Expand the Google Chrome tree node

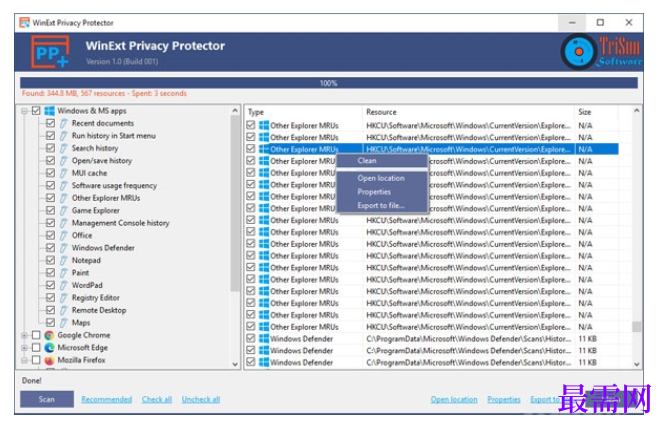(25, 336)
